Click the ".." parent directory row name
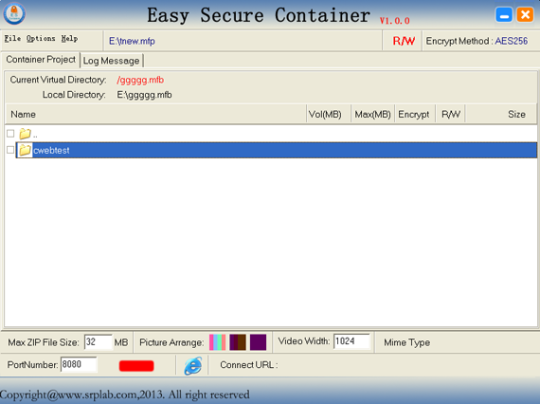Viewport: 540px width, 404px height. [35, 136]
